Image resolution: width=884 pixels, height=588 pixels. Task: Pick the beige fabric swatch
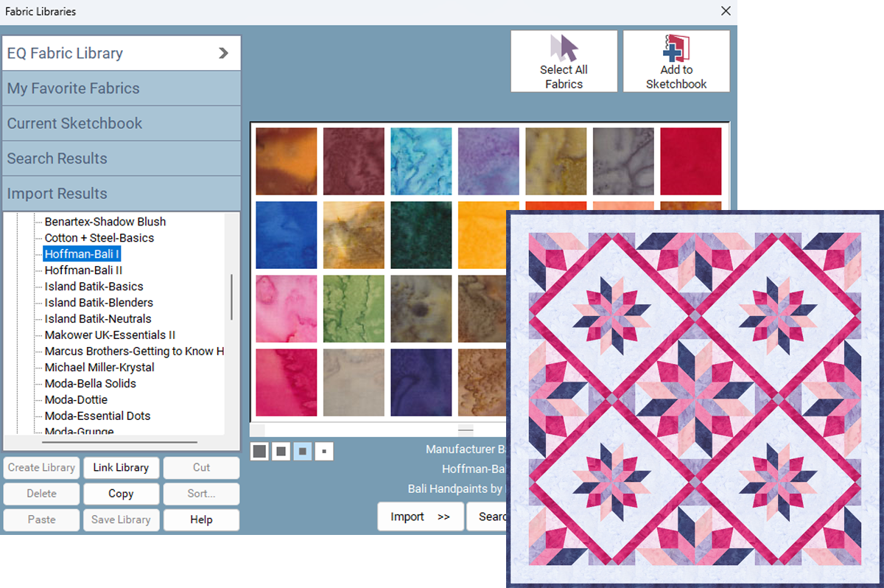pos(354,382)
